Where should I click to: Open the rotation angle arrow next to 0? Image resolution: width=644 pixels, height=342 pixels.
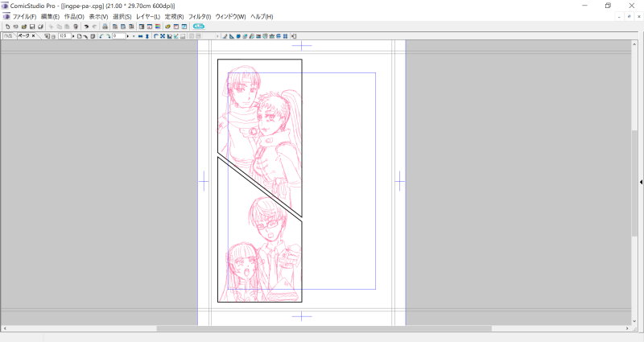(128, 36)
